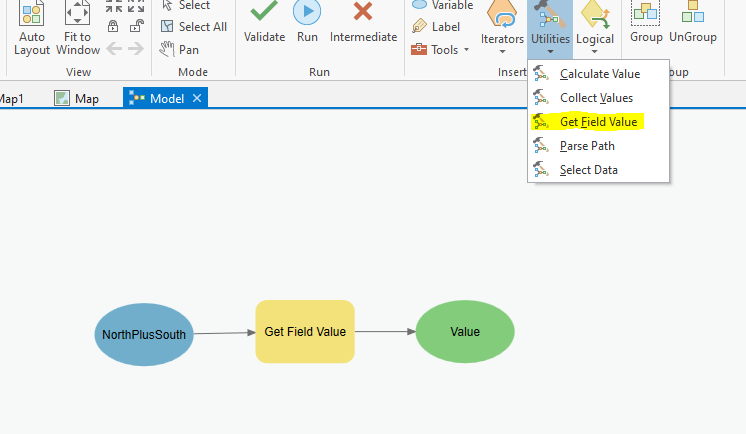
Task: Choose Calculate Value from menu
Action: (598, 74)
